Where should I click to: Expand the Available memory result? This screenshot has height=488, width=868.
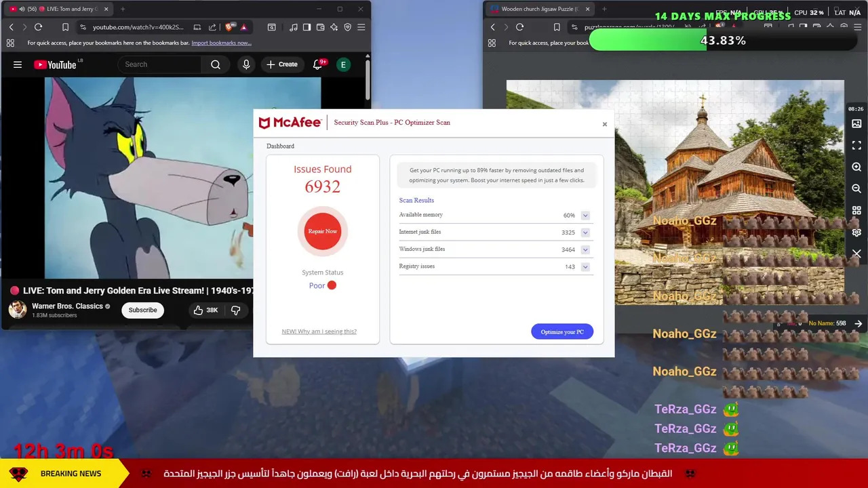point(585,216)
